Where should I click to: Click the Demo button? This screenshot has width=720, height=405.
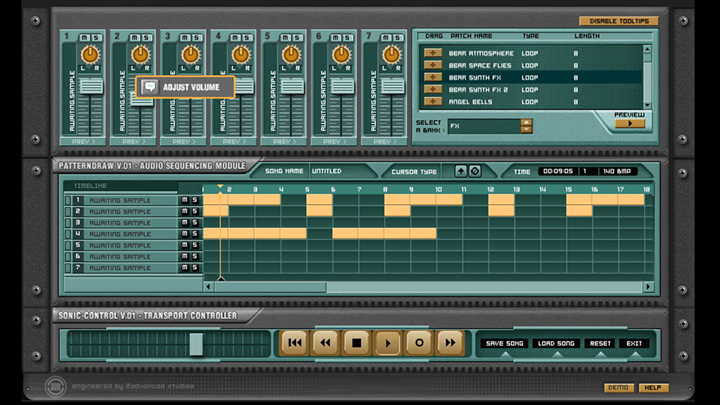[619, 388]
